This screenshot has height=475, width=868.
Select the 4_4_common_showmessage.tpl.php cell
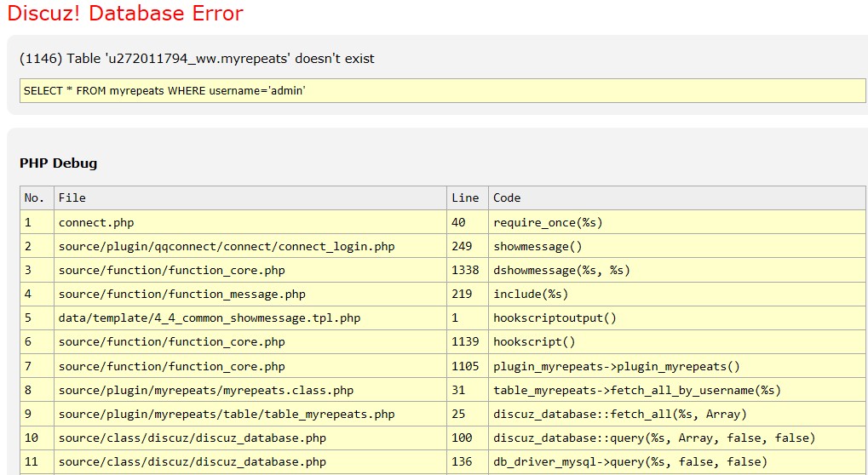click(x=250, y=318)
